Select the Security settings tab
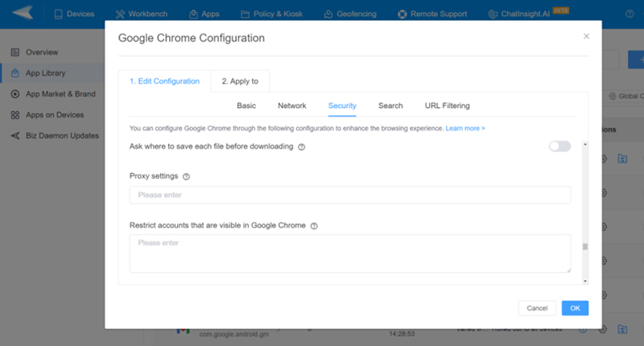The width and height of the screenshot is (644, 346). coord(342,106)
